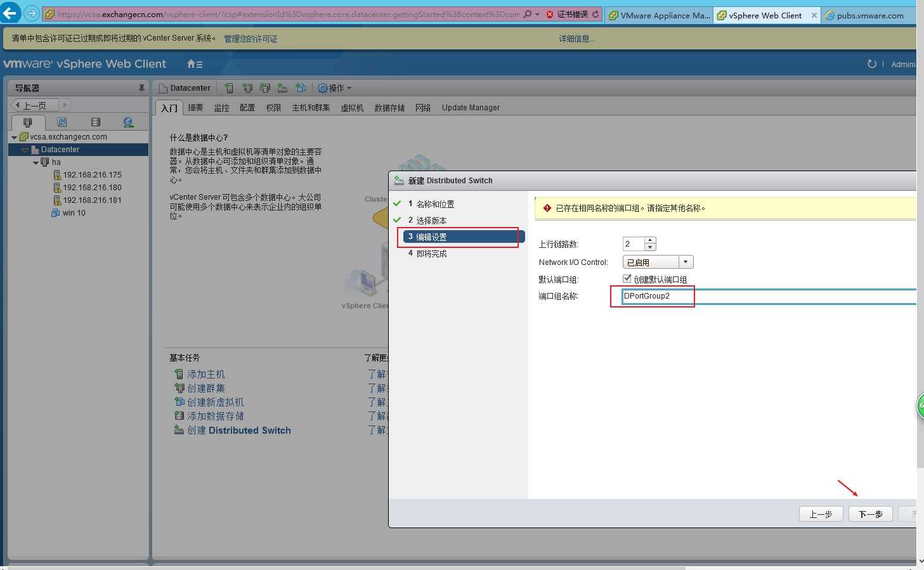
Task: Click the warning icon beside host 192.168.216.181
Action: click(x=57, y=200)
